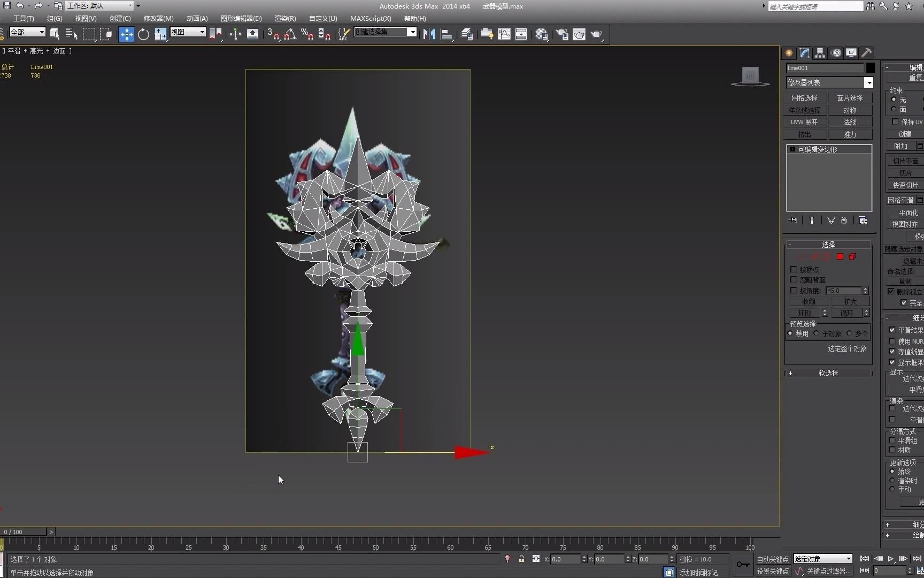Toggle 3D Snaps
Viewport: 924px width, 578px height.
coord(273,34)
